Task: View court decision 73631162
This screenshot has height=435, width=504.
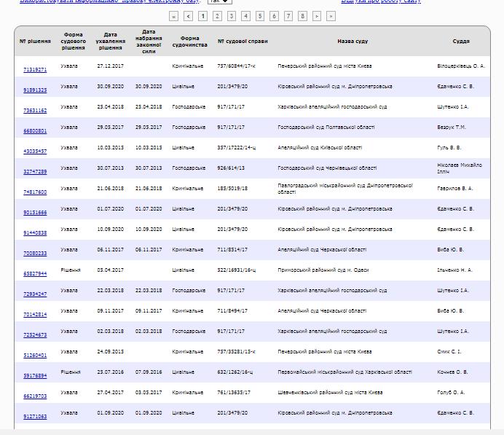Action: point(35,111)
